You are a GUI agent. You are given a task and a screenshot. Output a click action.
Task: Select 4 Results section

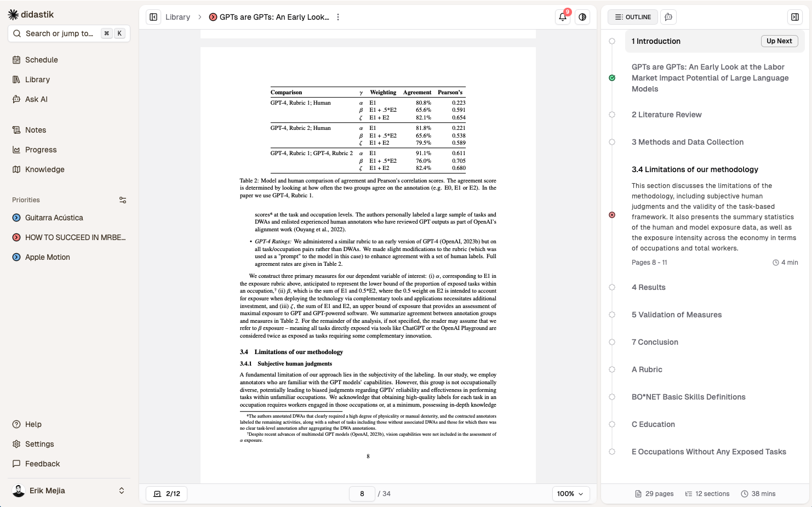pyautogui.click(x=648, y=287)
